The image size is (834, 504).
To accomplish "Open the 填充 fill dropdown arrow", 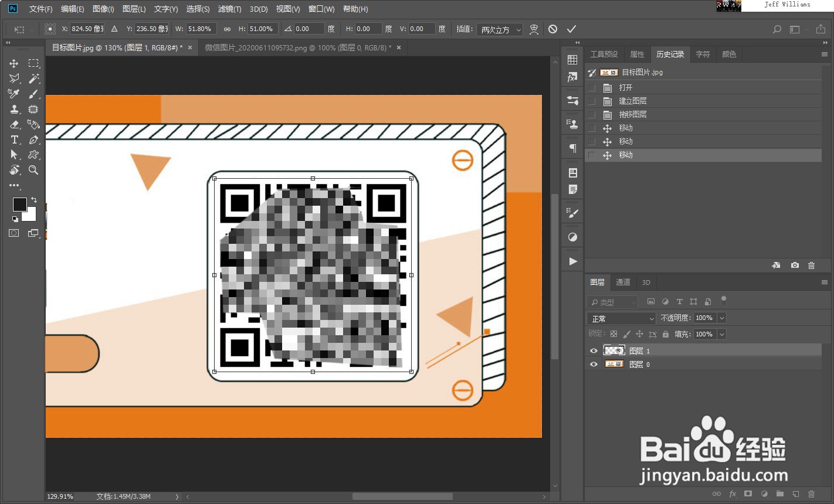I will 721,334.
